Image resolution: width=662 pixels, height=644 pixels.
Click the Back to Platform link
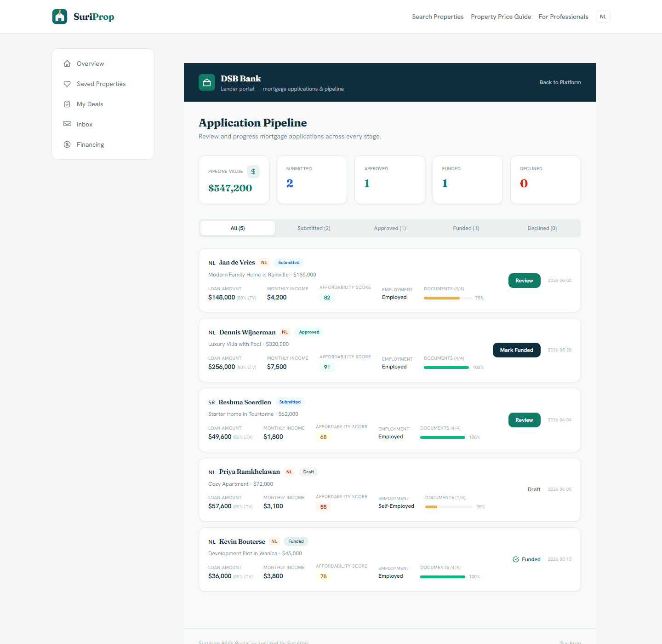click(560, 82)
